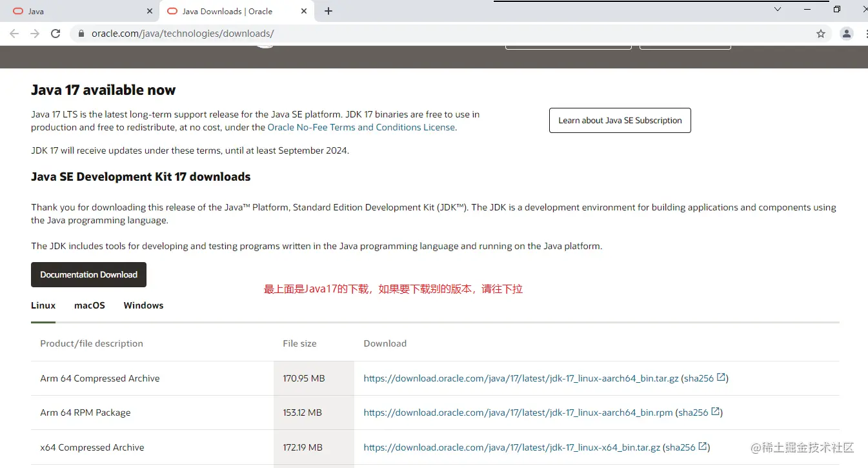Screen dimensions: 868x468
Task: Select the Java Downloads | Oracle tab
Action: [237, 11]
